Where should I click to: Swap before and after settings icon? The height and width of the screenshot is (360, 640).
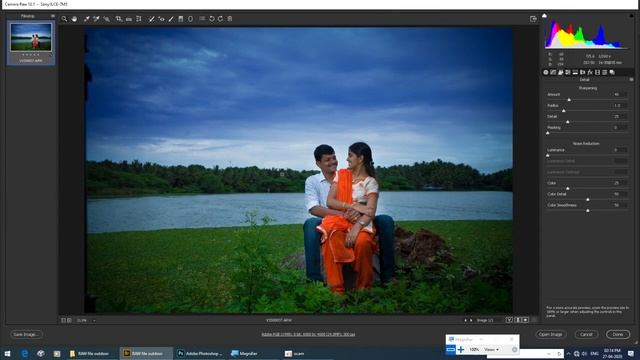point(518,320)
